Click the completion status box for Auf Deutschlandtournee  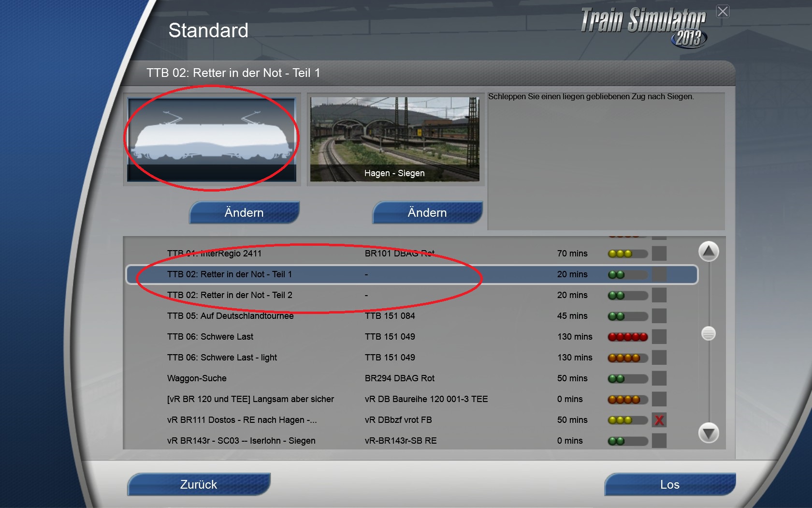(x=659, y=316)
